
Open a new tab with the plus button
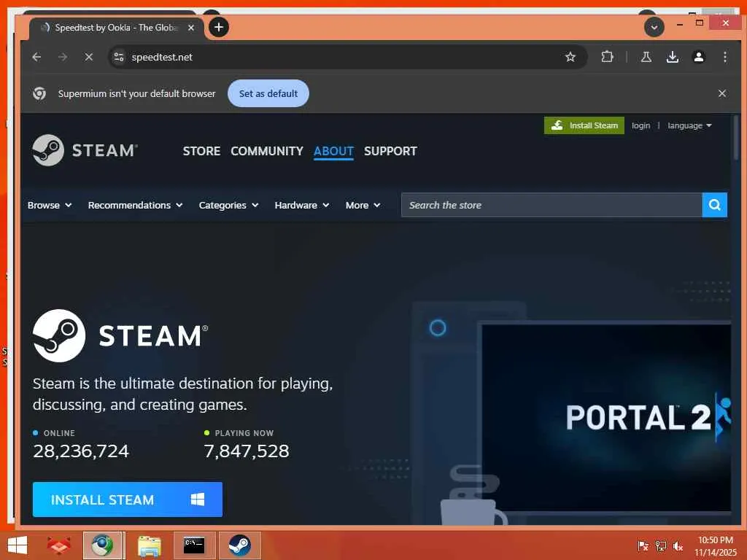(219, 27)
